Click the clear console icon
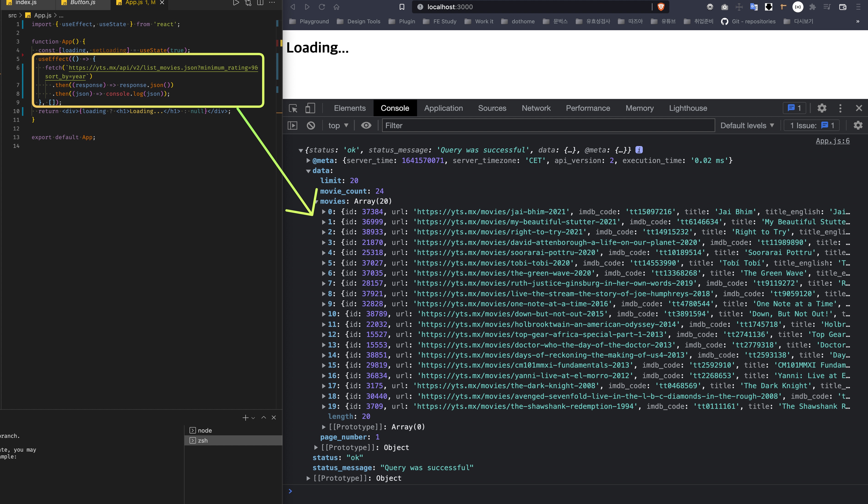 tap(311, 126)
